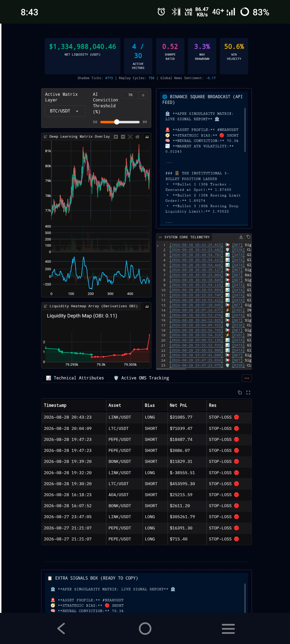Open plotly logo icon on Deep Learning chart
Image resolution: width=290 pixels, height=644 pixels.
coord(147,137)
